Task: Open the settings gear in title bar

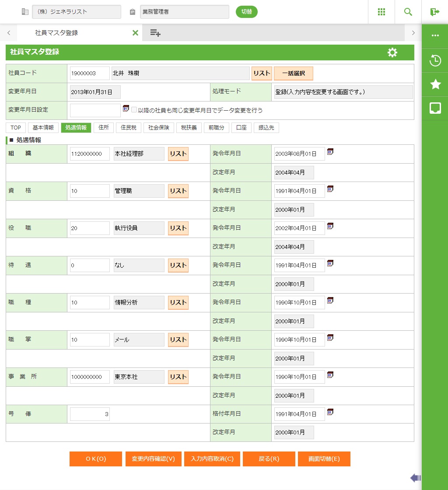Action: [392, 52]
